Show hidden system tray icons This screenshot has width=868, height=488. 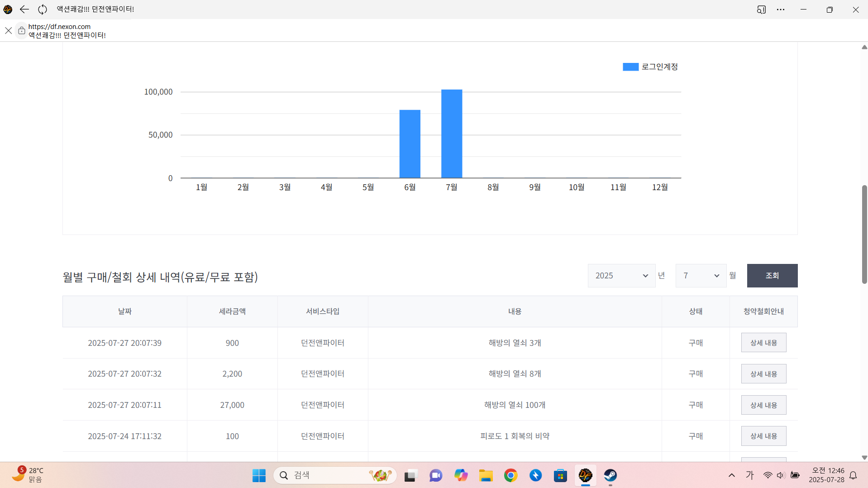coord(731,475)
